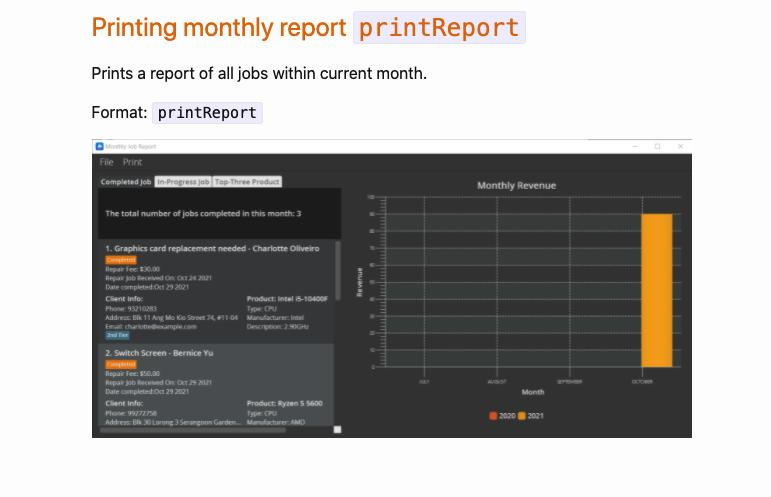This screenshot has width=771, height=497.
Task: Click the Monthly Job Report app icon
Action: point(99,146)
